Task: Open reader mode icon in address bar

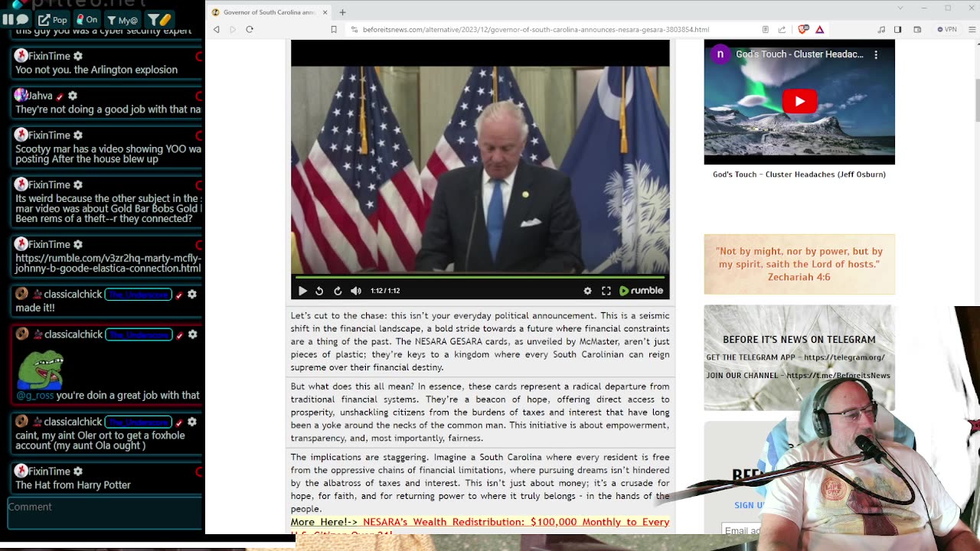Action: (x=766, y=29)
